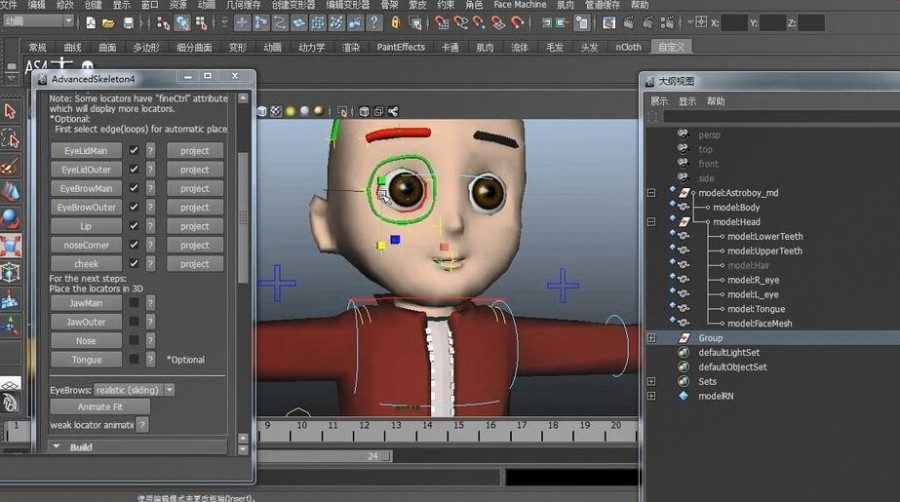900x502 pixels.
Task: Toggle the miscellaneous question-mark selection mask
Action: [374, 23]
